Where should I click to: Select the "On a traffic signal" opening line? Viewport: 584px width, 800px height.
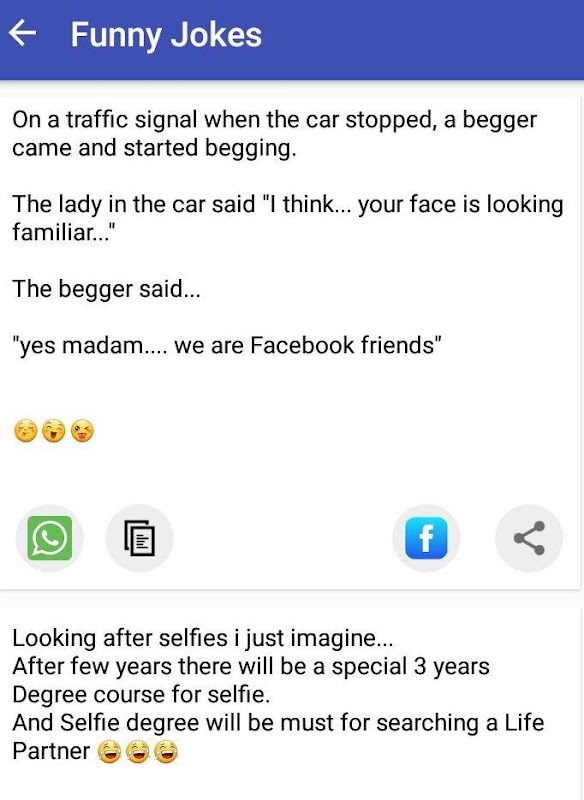274,120
